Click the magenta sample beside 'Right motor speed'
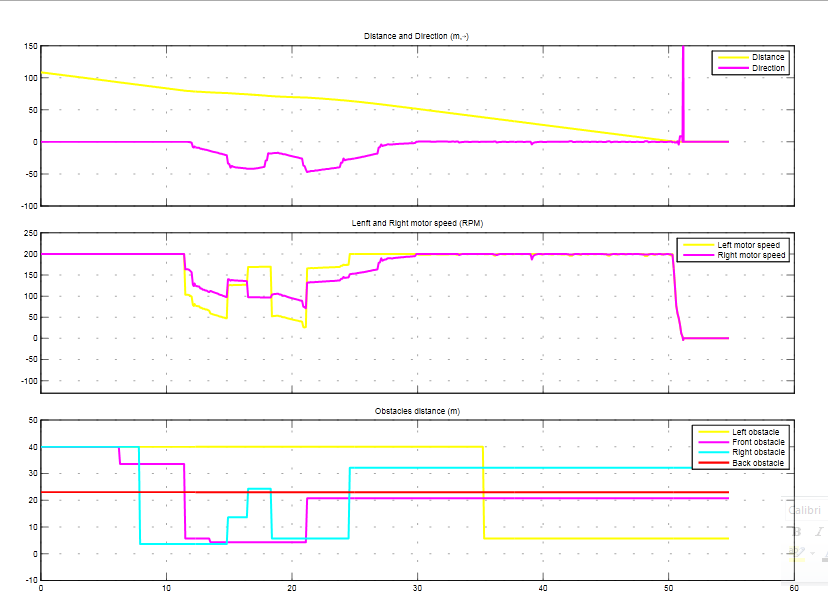Image resolution: width=828 pixels, height=613 pixels. [x=698, y=255]
